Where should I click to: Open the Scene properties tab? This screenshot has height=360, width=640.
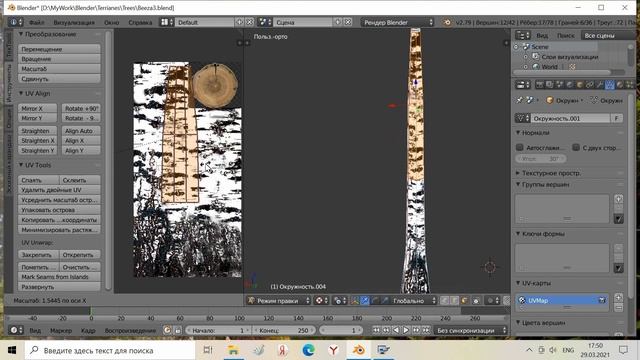click(x=560, y=85)
